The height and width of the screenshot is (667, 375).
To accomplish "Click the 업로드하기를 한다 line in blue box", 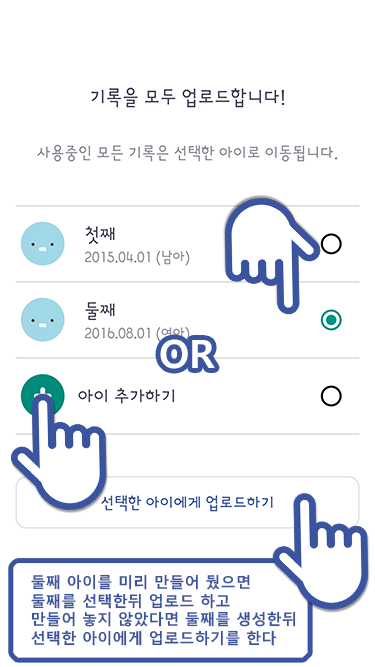I will (154, 638).
